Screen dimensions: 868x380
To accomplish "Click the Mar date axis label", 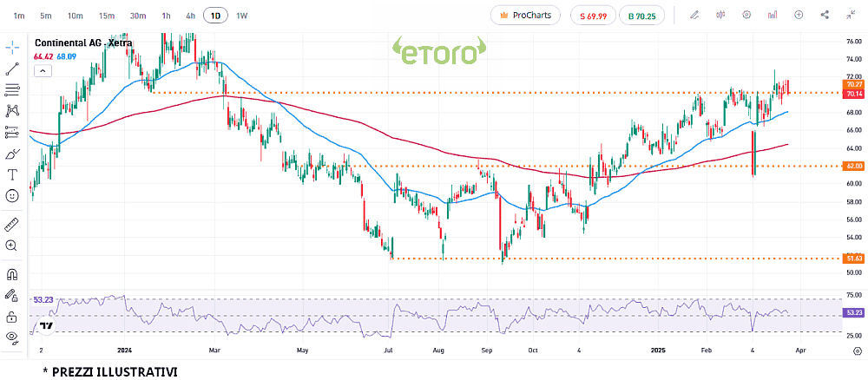I will [x=214, y=351].
